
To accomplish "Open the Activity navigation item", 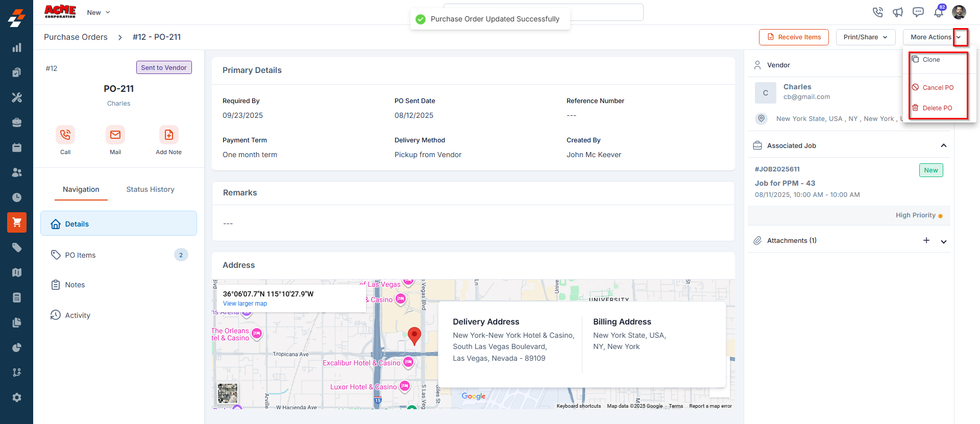I will [118, 315].
